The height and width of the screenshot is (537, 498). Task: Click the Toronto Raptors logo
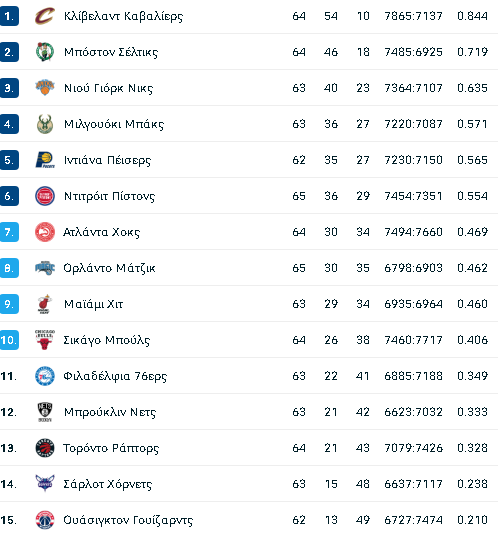pyautogui.click(x=45, y=448)
